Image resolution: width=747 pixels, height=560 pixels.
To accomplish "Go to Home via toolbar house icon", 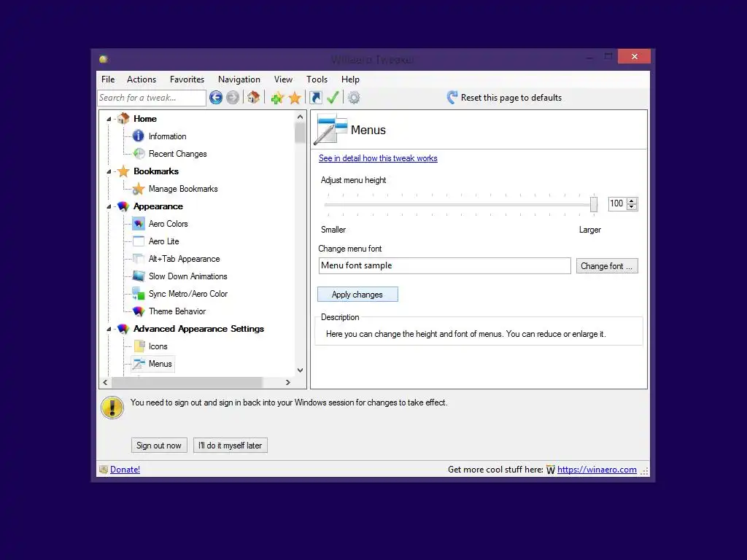I will 253,98.
